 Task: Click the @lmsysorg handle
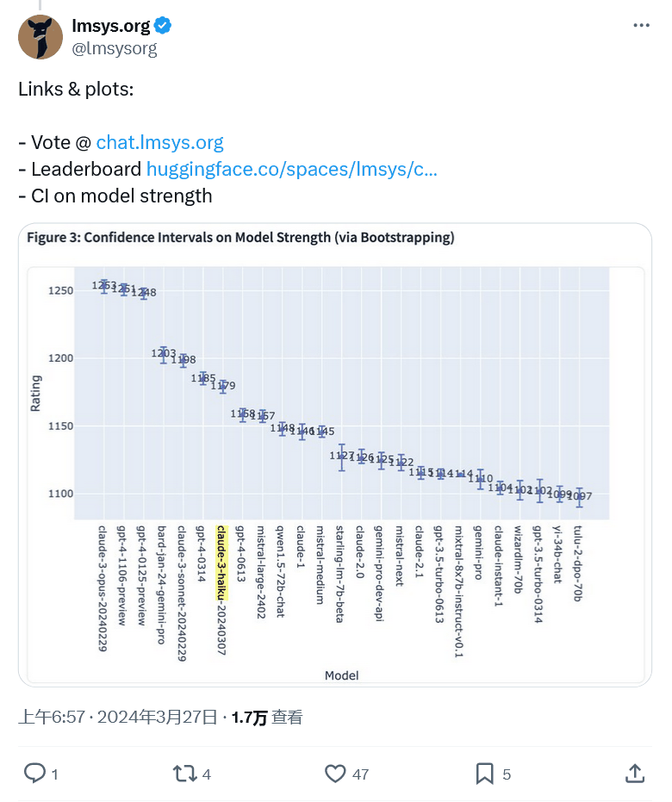pos(115,48)
